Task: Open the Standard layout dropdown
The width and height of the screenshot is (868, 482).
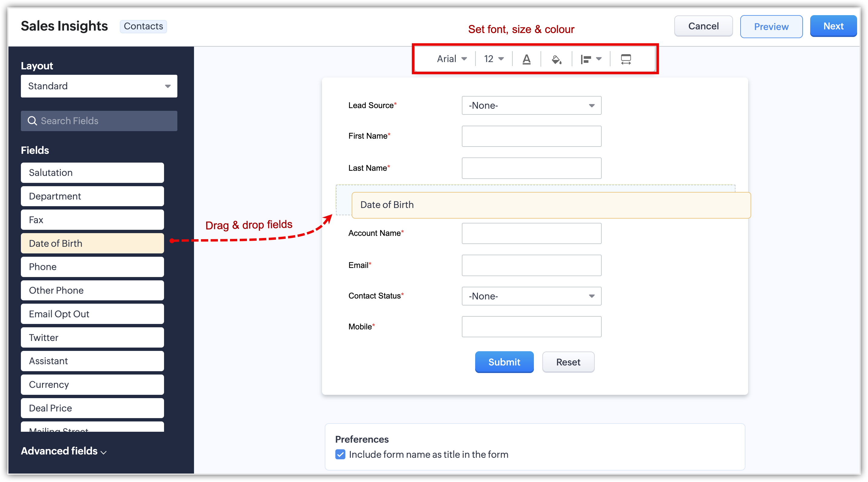Action: (99, 86)
